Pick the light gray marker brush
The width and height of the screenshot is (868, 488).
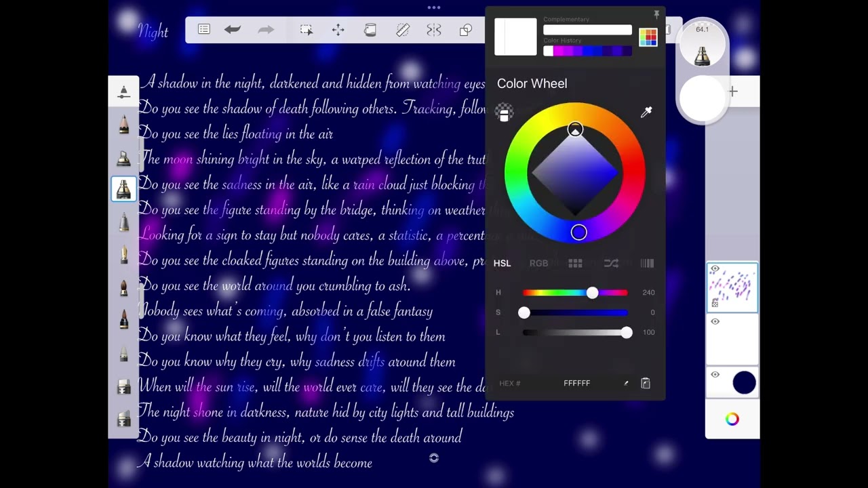pos(123,353)
